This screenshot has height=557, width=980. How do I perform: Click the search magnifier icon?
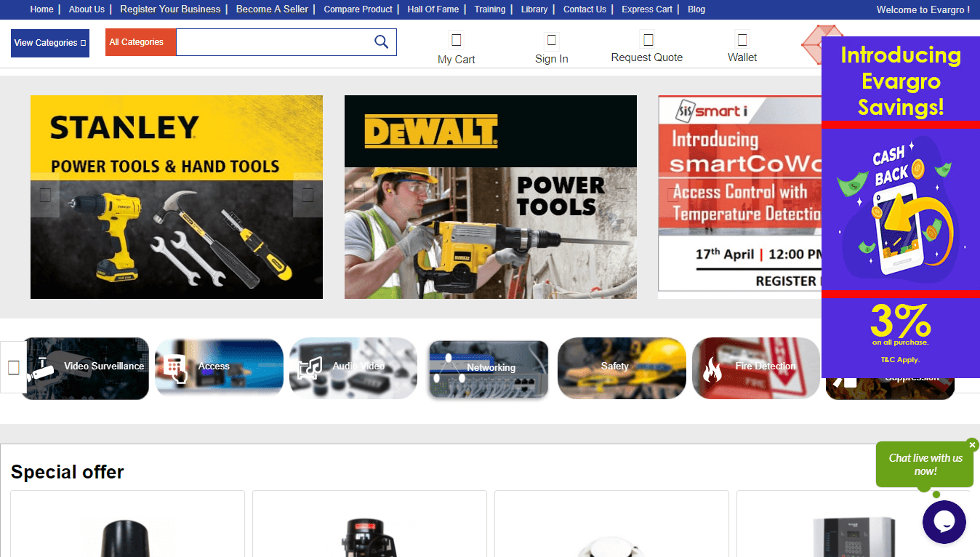coord(381,42)
